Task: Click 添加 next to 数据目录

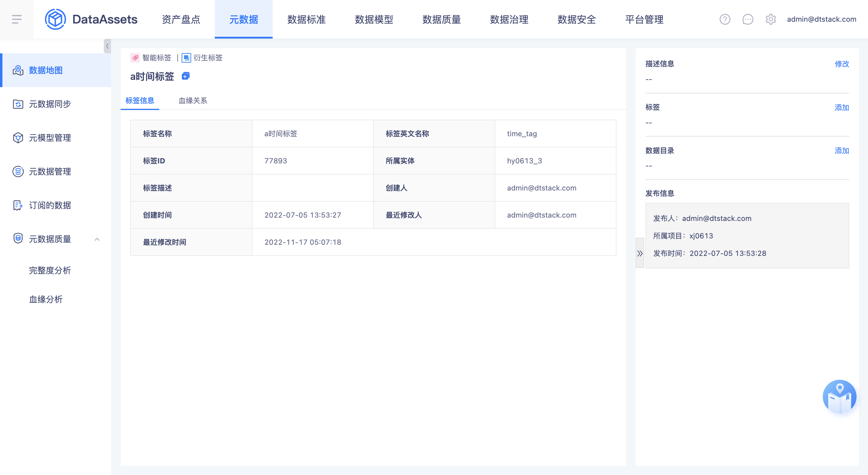Action: [842, 150]
